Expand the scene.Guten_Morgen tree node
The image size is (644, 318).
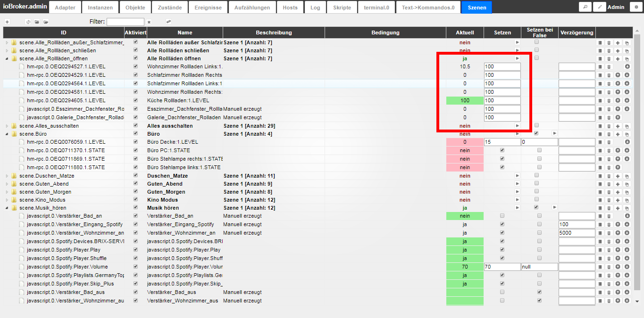tap(7, 192)
